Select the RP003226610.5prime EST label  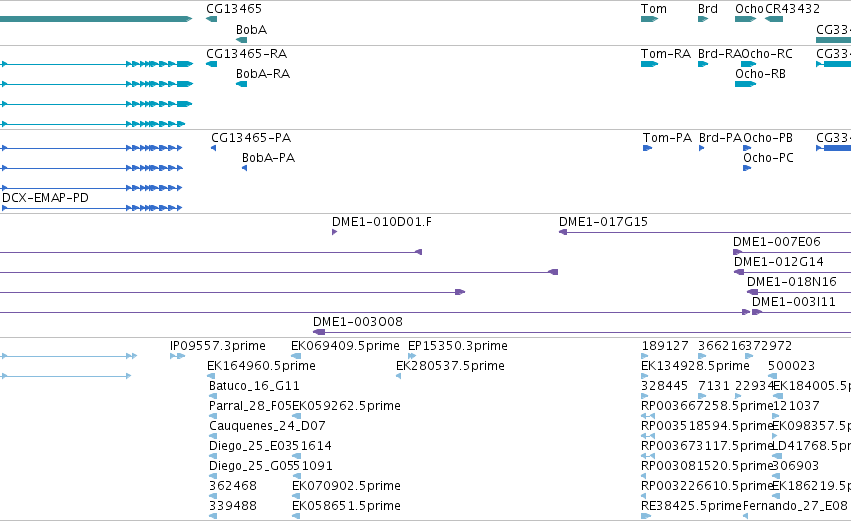click(706, 486)
